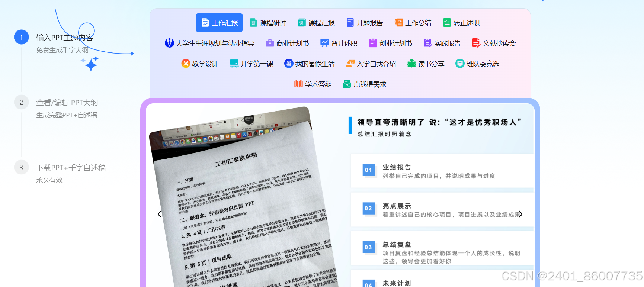Click 生成完整PPT+自述稿 subtitle

(x=67, y=115)
